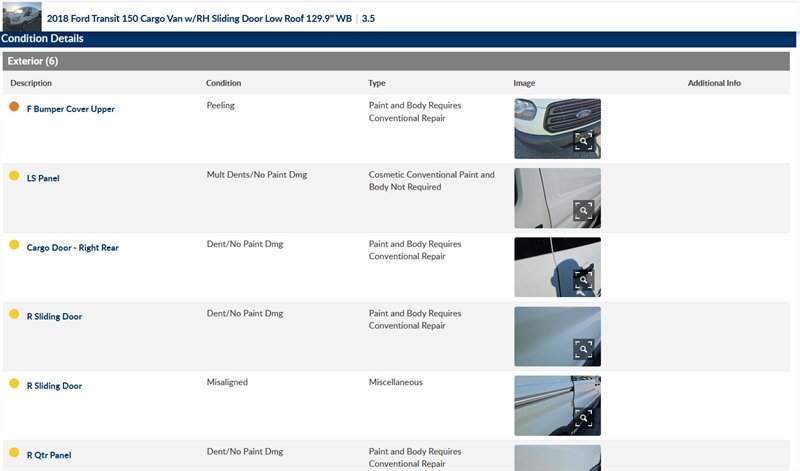Click magnifier icon on Cargo Door Right Rear photo
800x471 pixels.
pyautogui.click(x=584, y=279)
